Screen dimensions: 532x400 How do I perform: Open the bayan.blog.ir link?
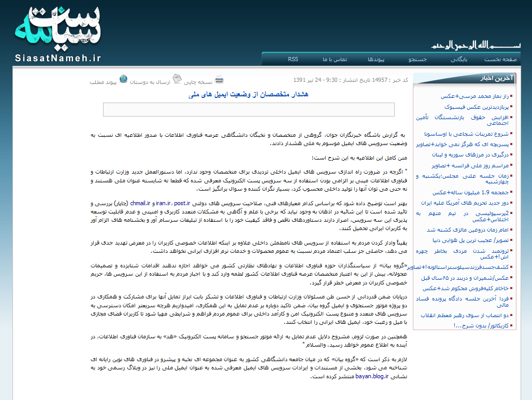(x=372, y=376)
